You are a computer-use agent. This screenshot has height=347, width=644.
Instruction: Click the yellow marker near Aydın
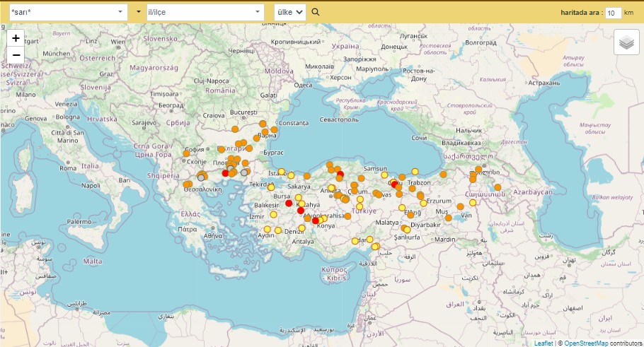[268, 229]
